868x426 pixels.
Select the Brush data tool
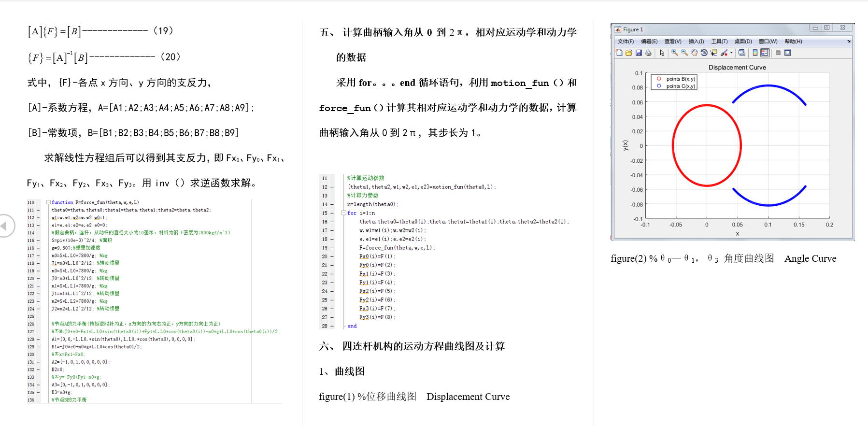pyautogui.click(x=724, y=53)
